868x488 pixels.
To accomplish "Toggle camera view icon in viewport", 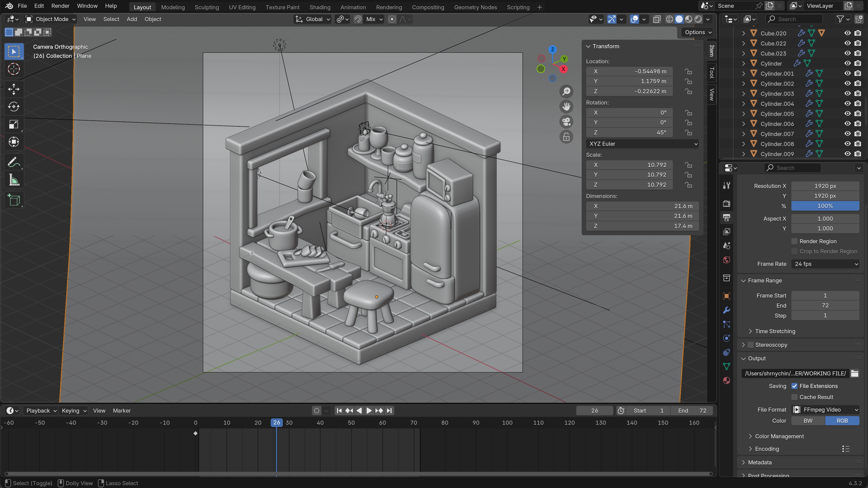I will coord(566,122).
